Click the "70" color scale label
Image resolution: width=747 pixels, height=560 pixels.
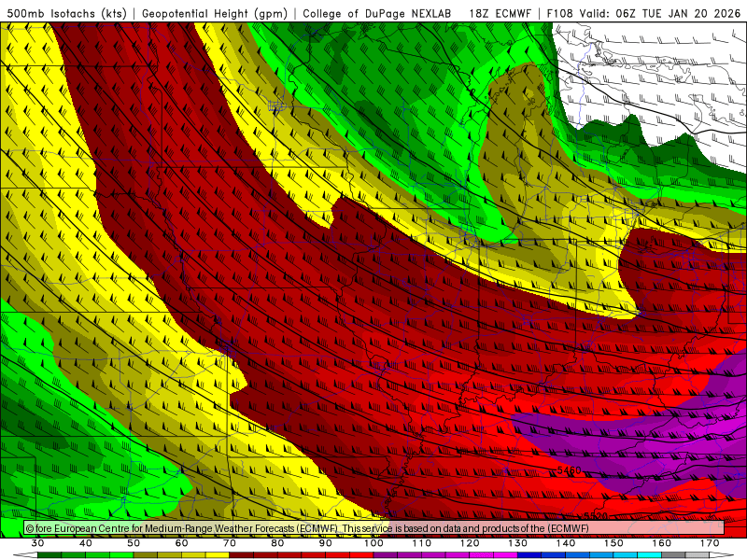230,543
